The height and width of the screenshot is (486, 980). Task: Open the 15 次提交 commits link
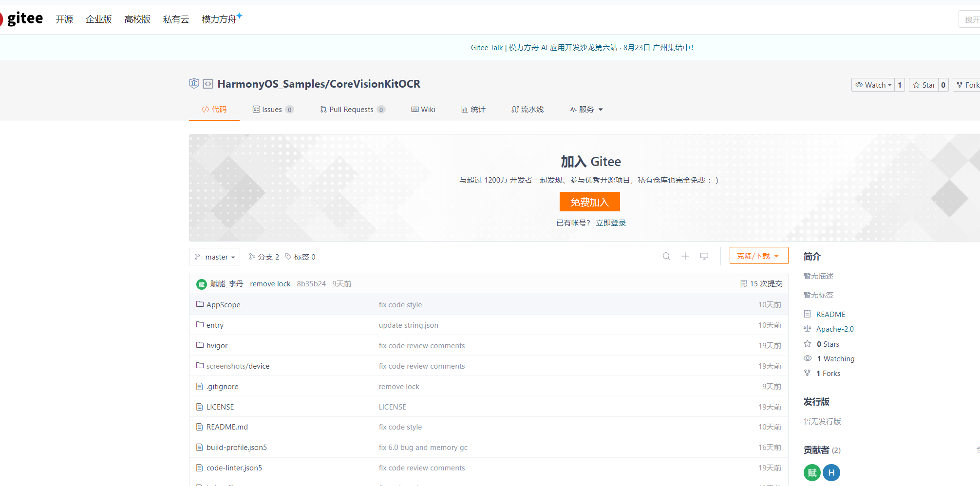coord(761,283)
